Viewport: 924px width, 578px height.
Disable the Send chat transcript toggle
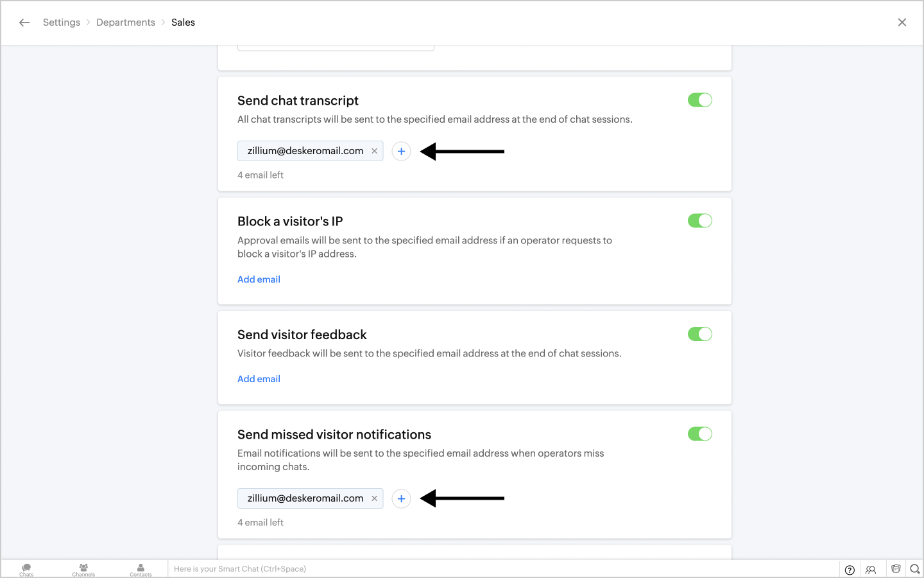click(x=699, y=100)
